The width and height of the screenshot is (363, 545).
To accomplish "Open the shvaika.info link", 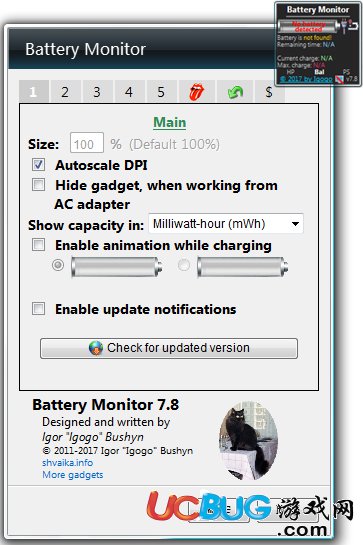I will (x=67, y=463).
